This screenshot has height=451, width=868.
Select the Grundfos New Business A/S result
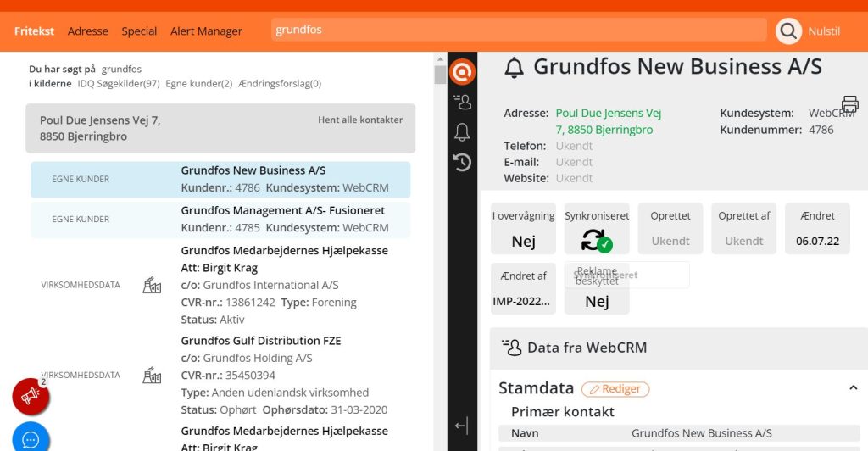[220, 179]
